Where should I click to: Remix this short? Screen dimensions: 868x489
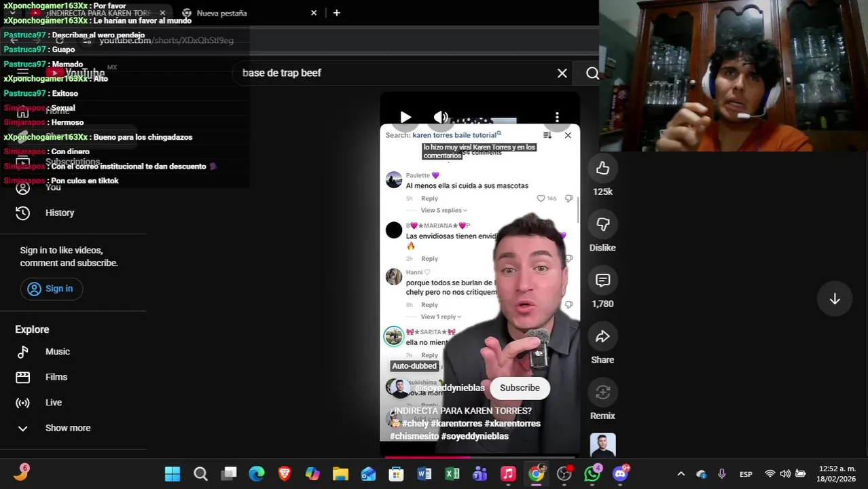(x=602, y=393)
